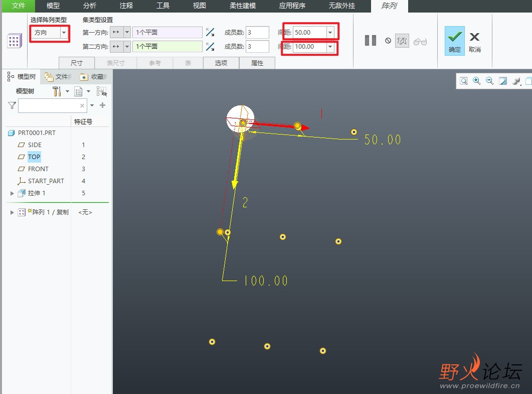Open the 属性 panel tab
The width and height of the screenshot is (532, 394).
(x=257, y=63)
